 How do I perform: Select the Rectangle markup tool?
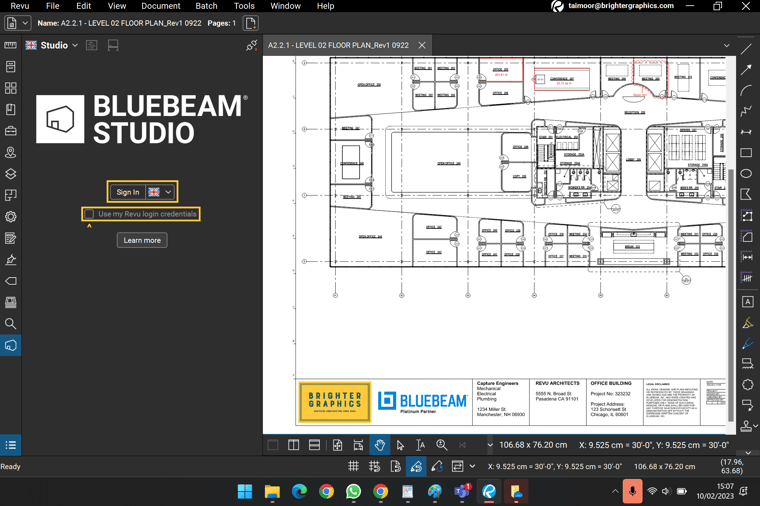point(746,153)
